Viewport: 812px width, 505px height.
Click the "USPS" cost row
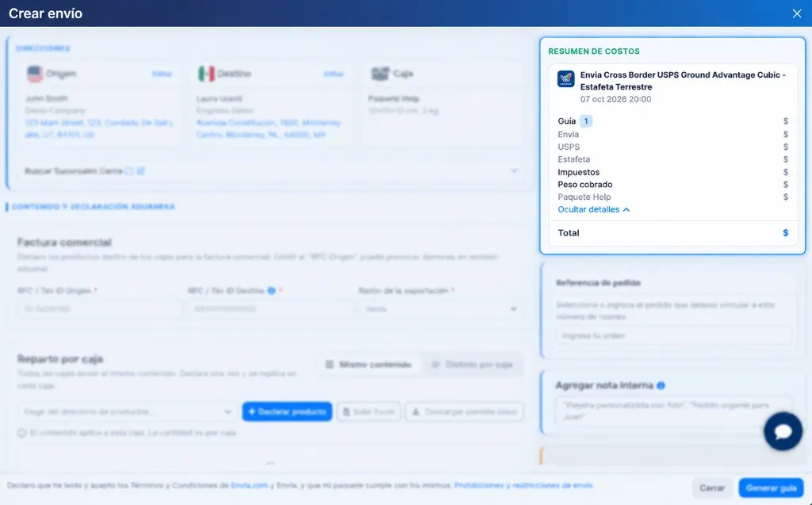[x=672, y=147]
